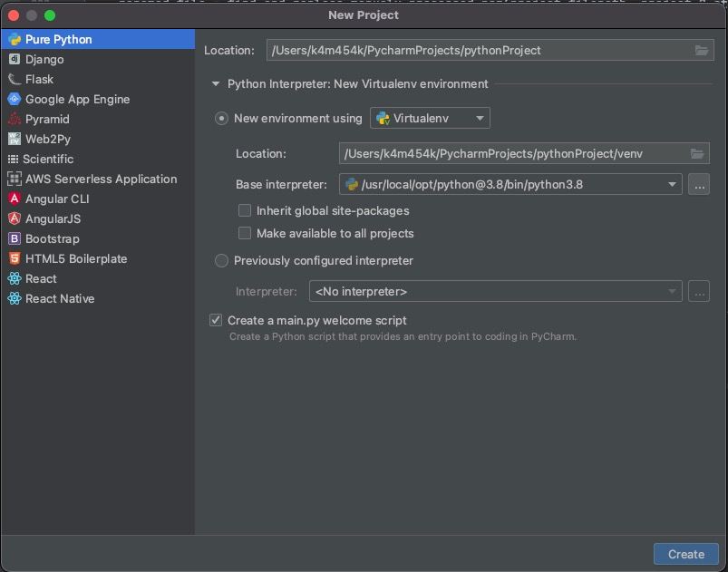Close the New Project dialog window
Screen dimensions: 728x572
(x=14, y=15)
